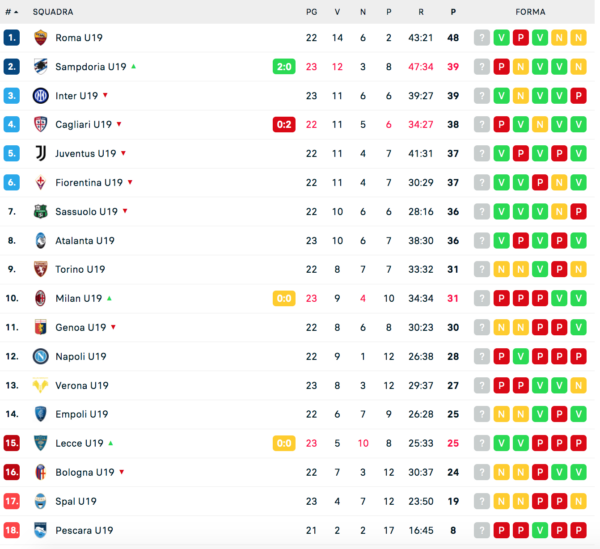Click the Fiorentina U19 crest
600x549 pixels.
tap(40, 183)
